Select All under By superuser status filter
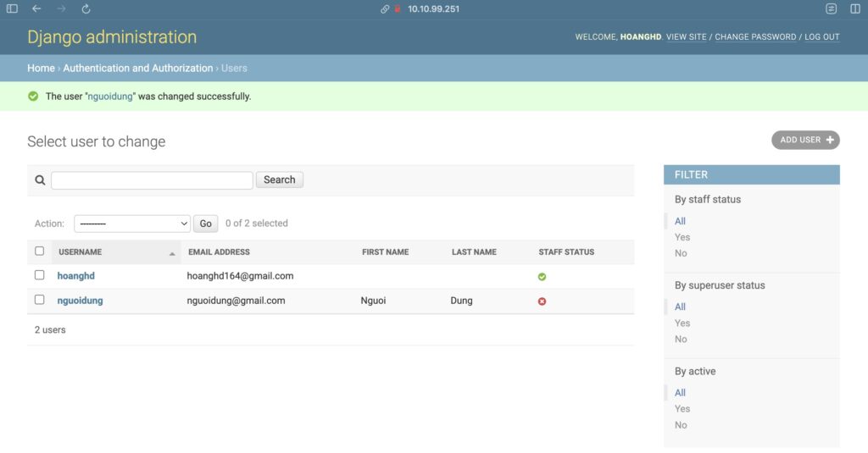Viewport: 868px width, 453px height. pyautogui.click(x=680, y=307)
